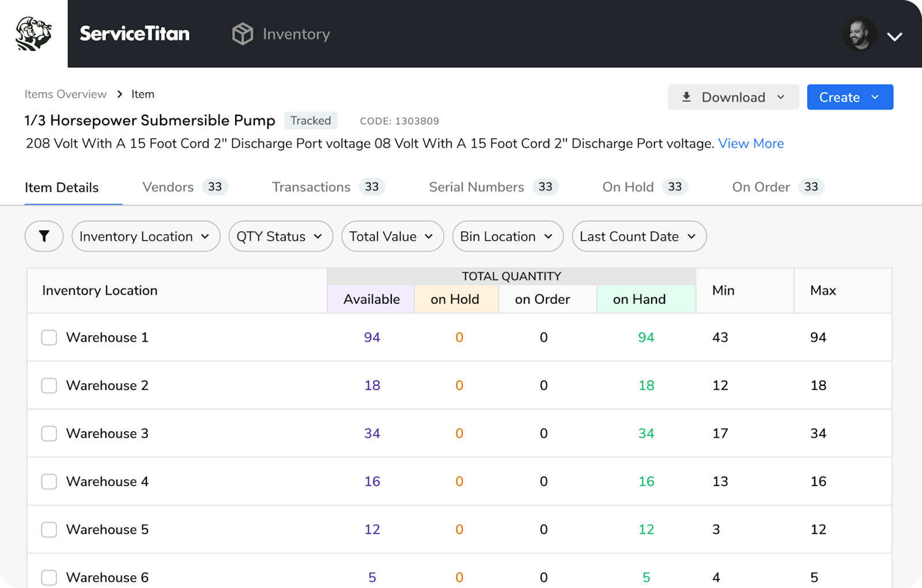The height and width of the screenshot is (588, 922).
Task: Go back to Items Overview breadcrumb
Action: (66, 94)
